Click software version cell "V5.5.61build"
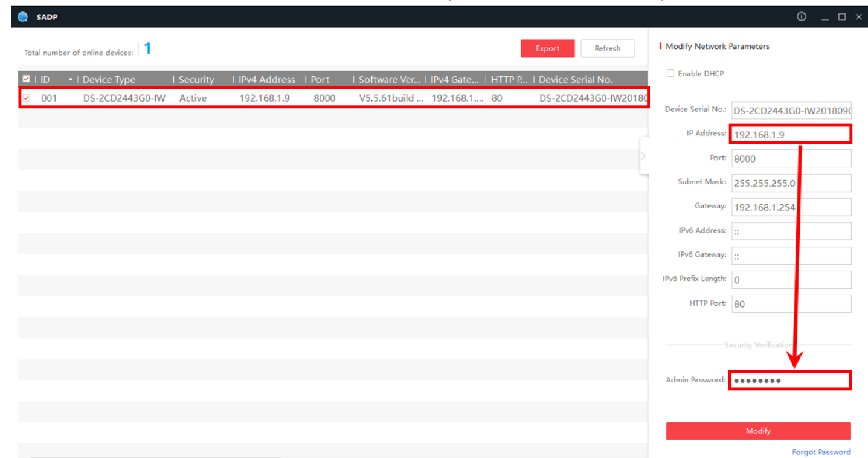Screen dimensions: 868x458 pyautogui.click(x=391, y=98)
